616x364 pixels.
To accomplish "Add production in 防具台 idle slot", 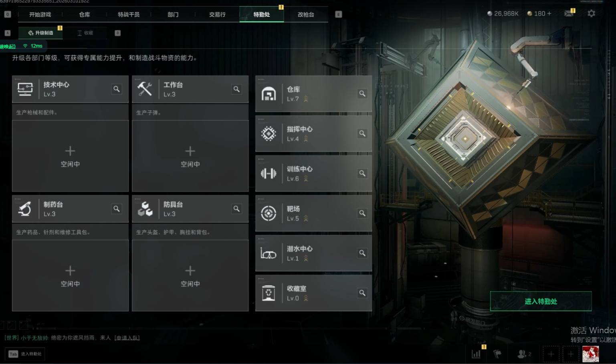I will click(190, 276).
